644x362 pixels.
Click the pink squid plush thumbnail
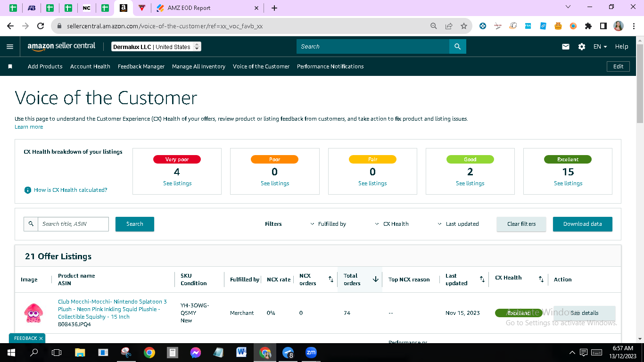click(33, 313)
